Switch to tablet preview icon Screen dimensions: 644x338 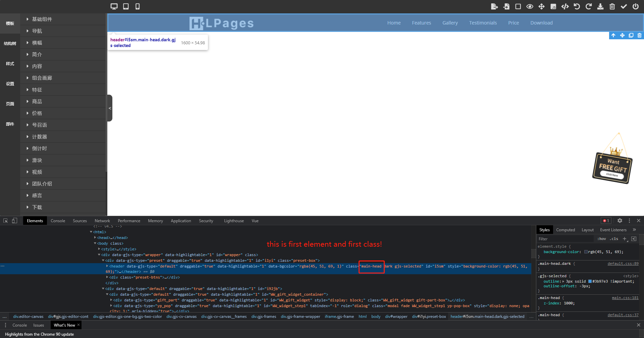pos(125,6)
